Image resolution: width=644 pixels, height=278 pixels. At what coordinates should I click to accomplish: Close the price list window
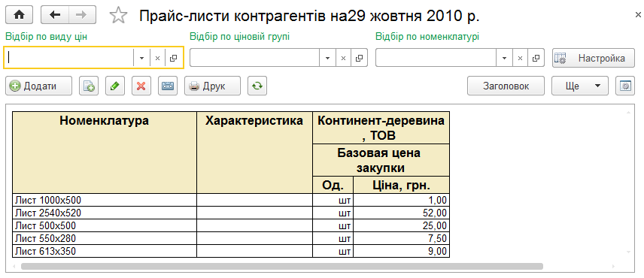[638, 15]
